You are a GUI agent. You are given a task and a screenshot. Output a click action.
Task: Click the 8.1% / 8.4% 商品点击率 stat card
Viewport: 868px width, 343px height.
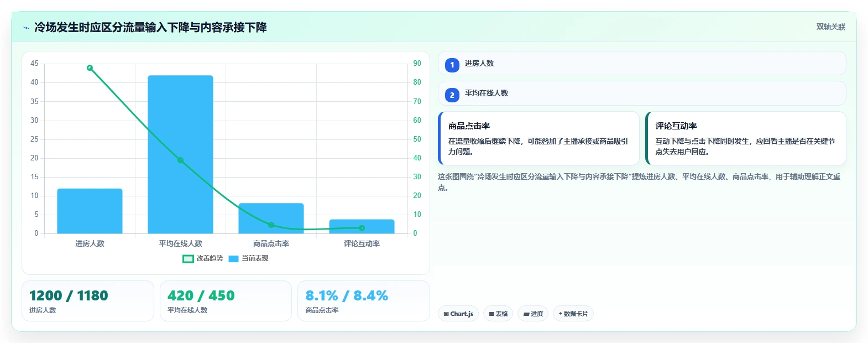coord(364,301)
